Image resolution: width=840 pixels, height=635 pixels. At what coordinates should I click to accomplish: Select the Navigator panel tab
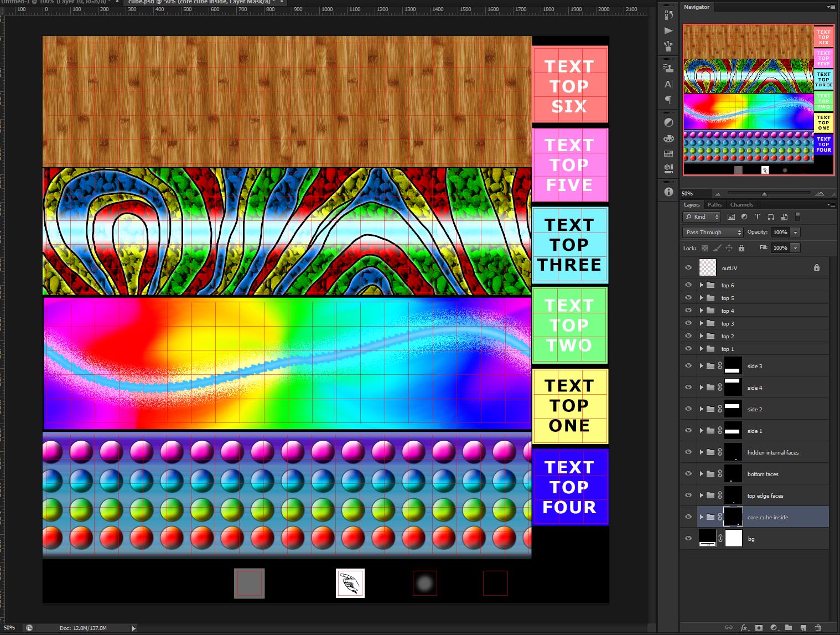696,7
